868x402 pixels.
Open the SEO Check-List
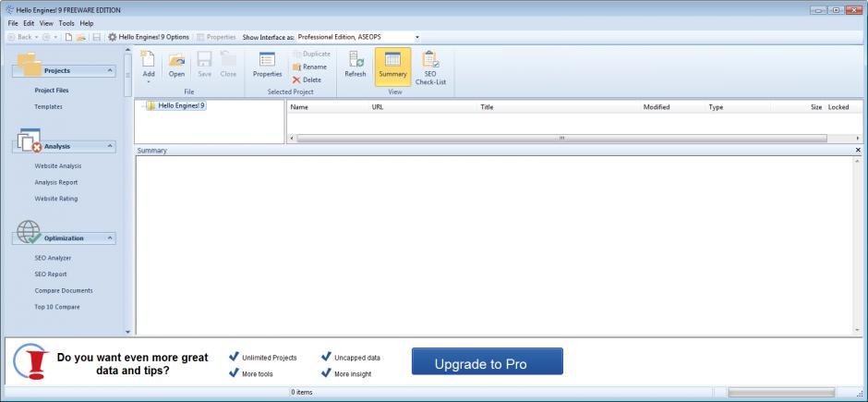430,67
